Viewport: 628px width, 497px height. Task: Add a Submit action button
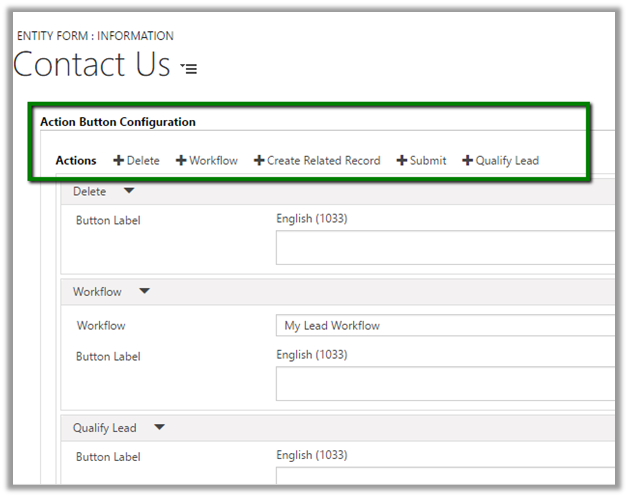tap(421, 160)
